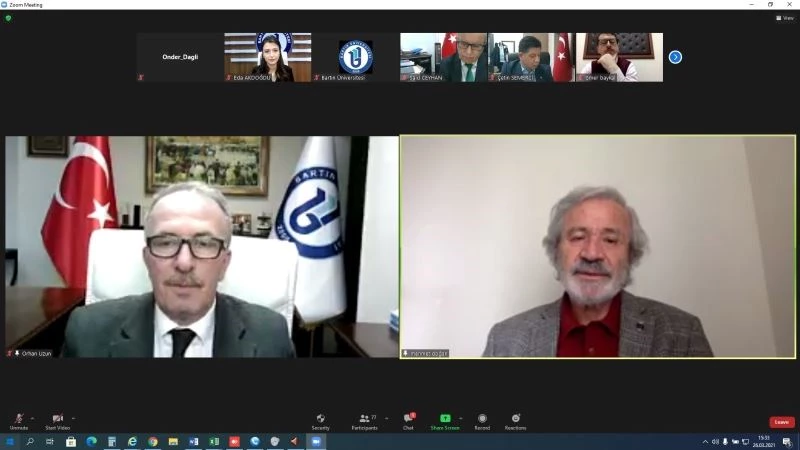Click the red Leave button
This screenshot has height=450, width=800.
781,422
